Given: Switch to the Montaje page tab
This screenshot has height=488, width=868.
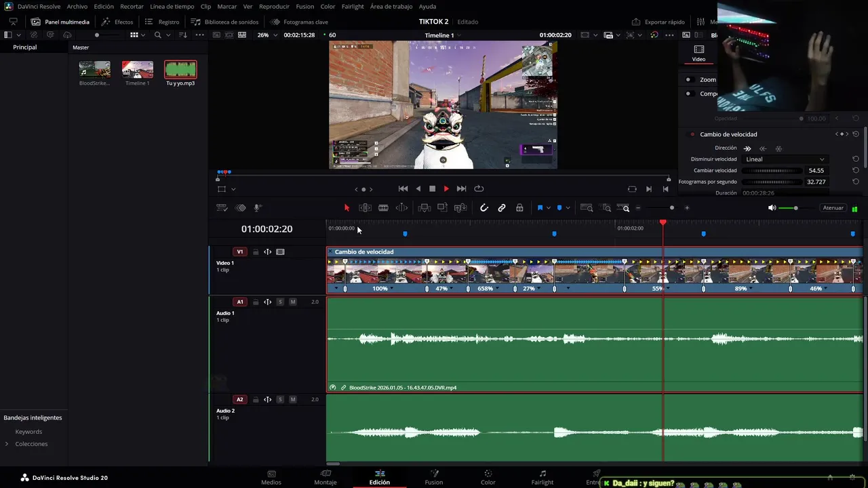Looking at the screenshot, I should (x=325, y=477).
